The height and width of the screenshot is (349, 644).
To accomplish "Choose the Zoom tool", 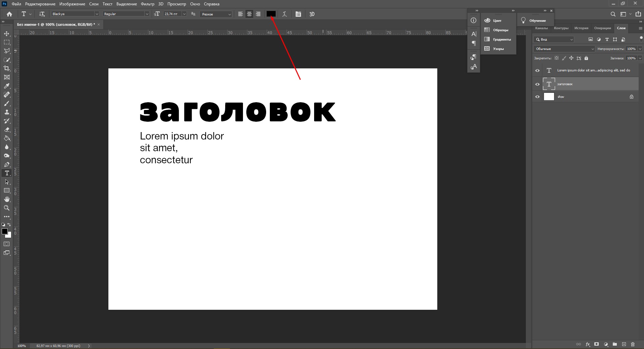I will 7,208.
